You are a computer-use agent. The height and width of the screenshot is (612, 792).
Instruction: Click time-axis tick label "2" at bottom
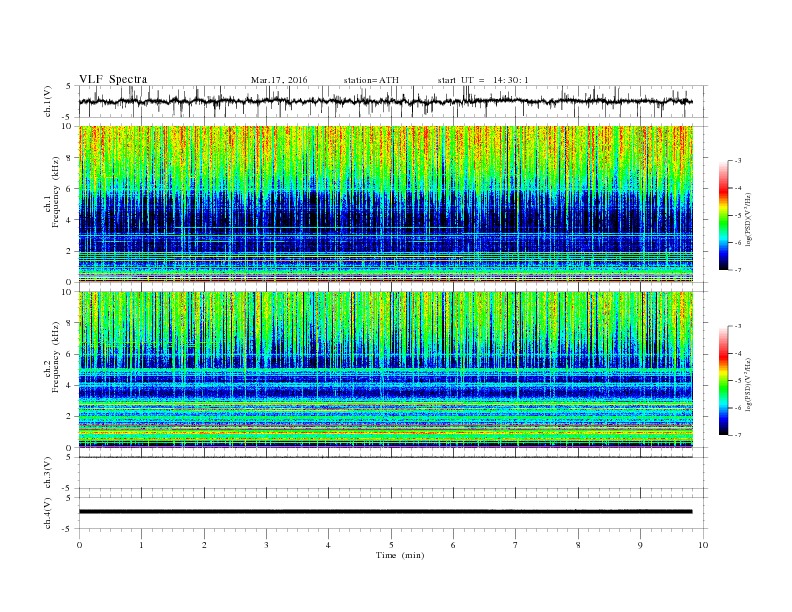click(x=204, y=545)
